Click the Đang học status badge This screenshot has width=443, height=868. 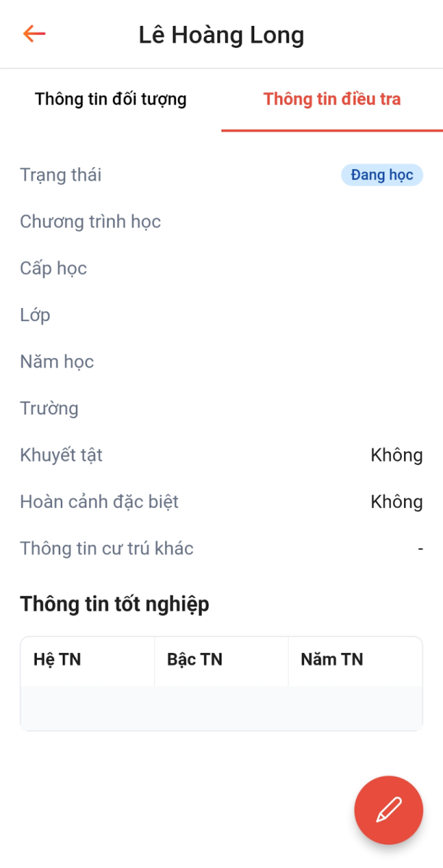point(381,175)
